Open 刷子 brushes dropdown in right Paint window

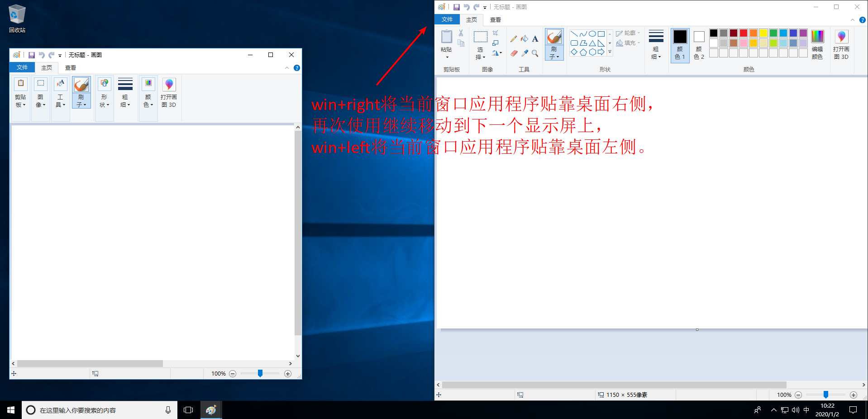[554, 53]
